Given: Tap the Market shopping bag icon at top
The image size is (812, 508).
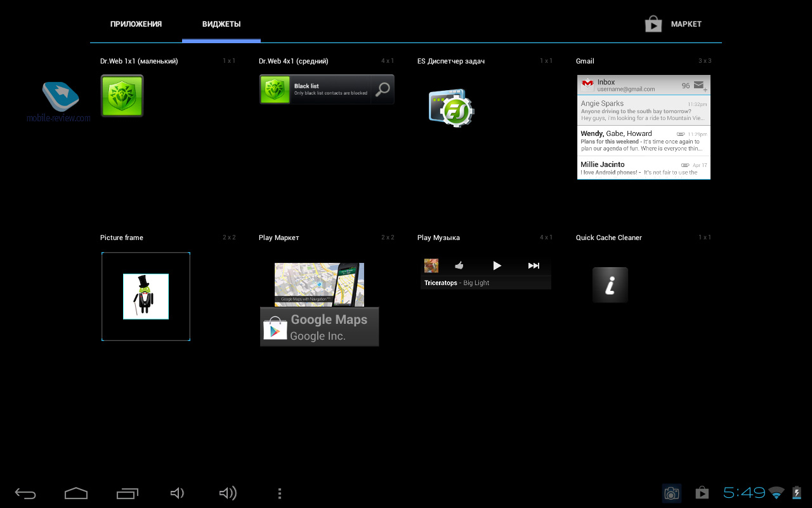Looking at the screenshot, I should 653,24.
